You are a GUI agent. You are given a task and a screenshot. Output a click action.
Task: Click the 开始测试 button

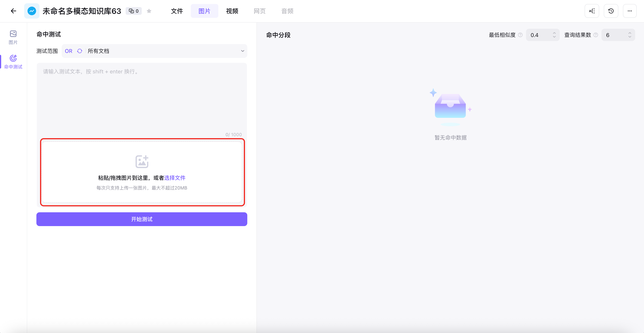[142, 219]
